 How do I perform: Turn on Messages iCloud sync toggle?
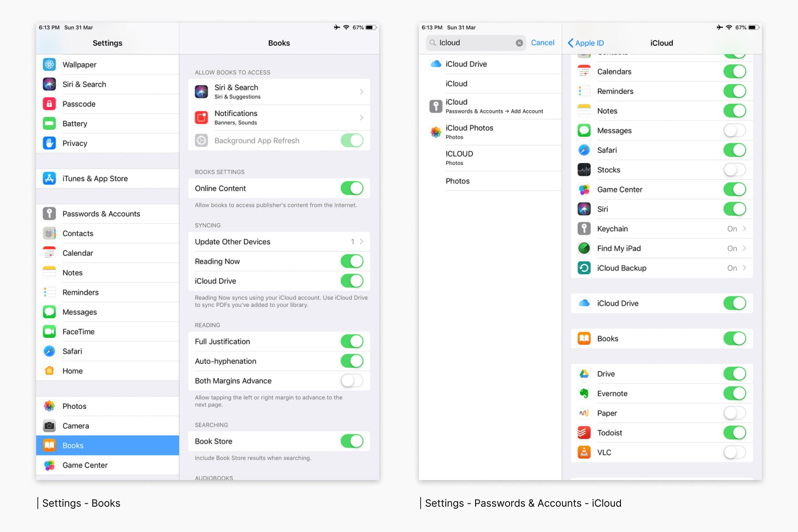tap(734, 131)
